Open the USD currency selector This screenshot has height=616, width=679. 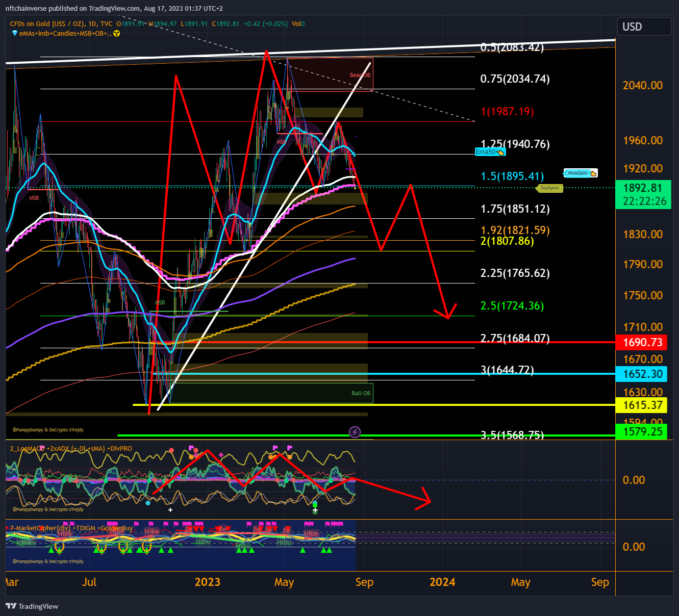pyautogui.click(x=644, y=27)
